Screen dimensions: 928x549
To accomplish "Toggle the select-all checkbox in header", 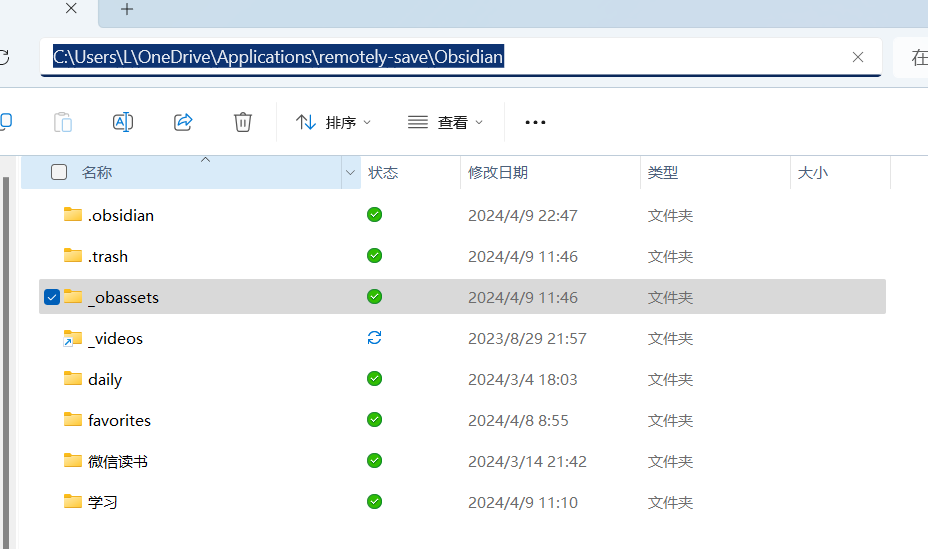I will coord(59,172).
